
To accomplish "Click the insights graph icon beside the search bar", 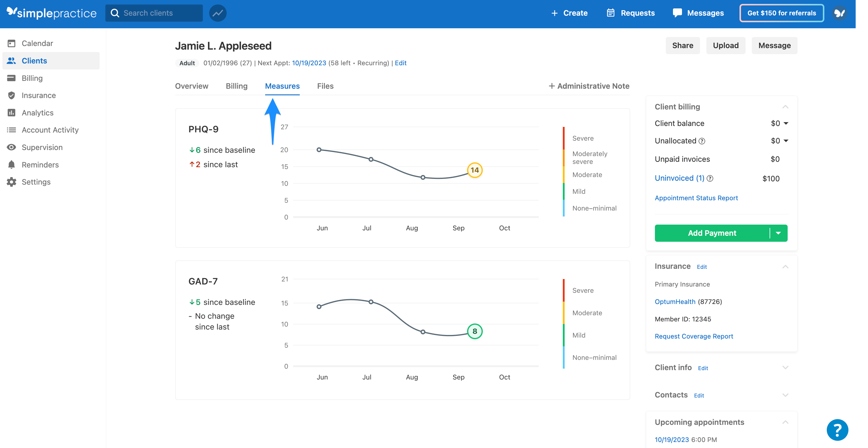I will tap(218, 13).
